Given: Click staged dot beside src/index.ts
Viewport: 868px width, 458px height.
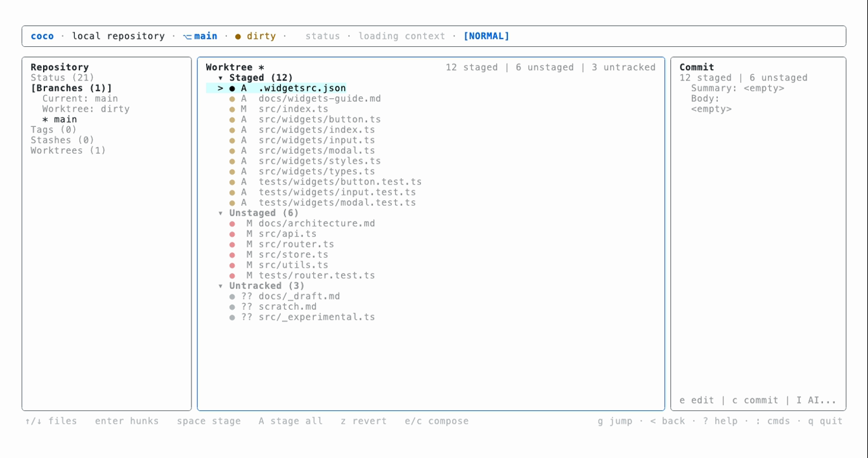Looking at the screenshot, I should [232, 109].
